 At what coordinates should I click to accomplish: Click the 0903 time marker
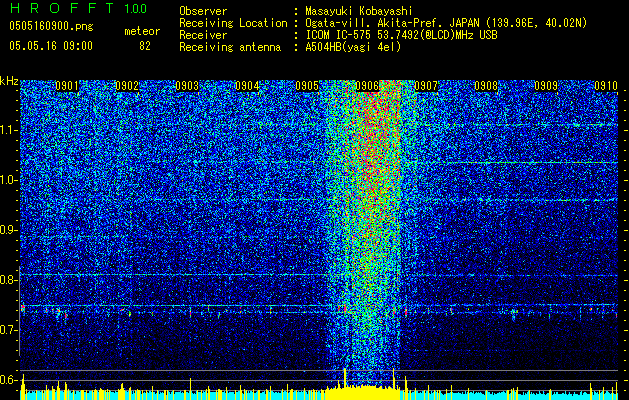point(187,86)
